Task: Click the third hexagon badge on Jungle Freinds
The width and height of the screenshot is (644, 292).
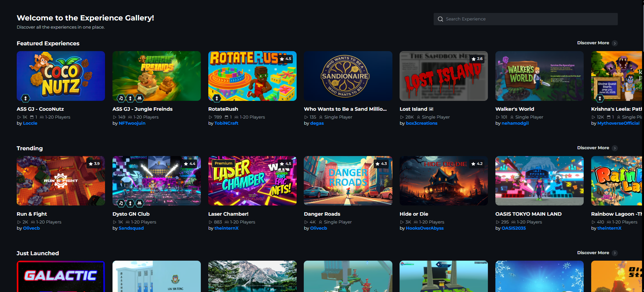Action: pos(140,98)
